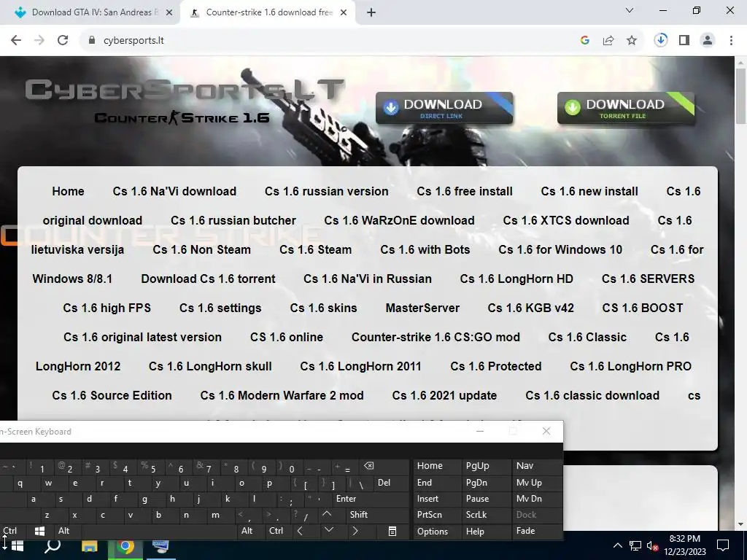This screenshot has width=747, height=560.
Task: Close the Counter-strike 1.6 download tab
Action: [344, 13]
